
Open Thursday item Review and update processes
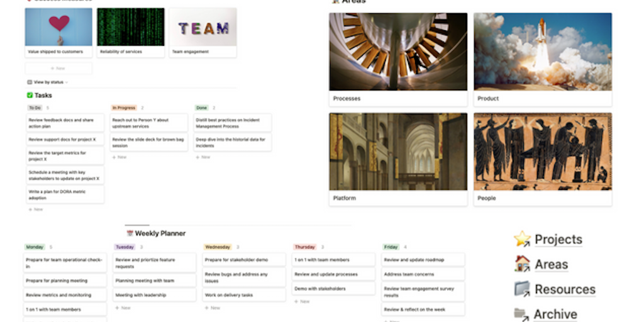334,274
